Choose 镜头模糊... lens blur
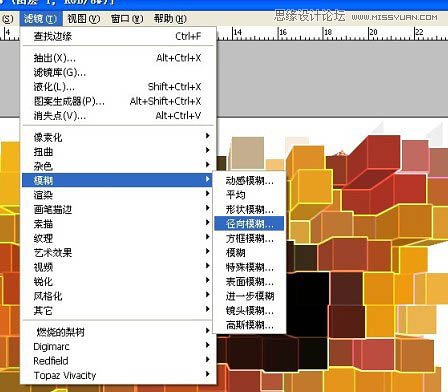Screen dimensions: 448x392 point(249,310)
